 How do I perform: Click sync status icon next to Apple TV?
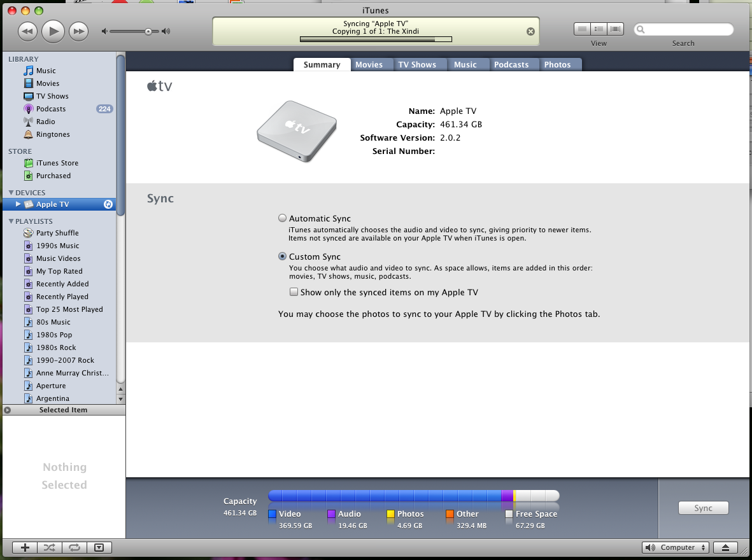108,204
